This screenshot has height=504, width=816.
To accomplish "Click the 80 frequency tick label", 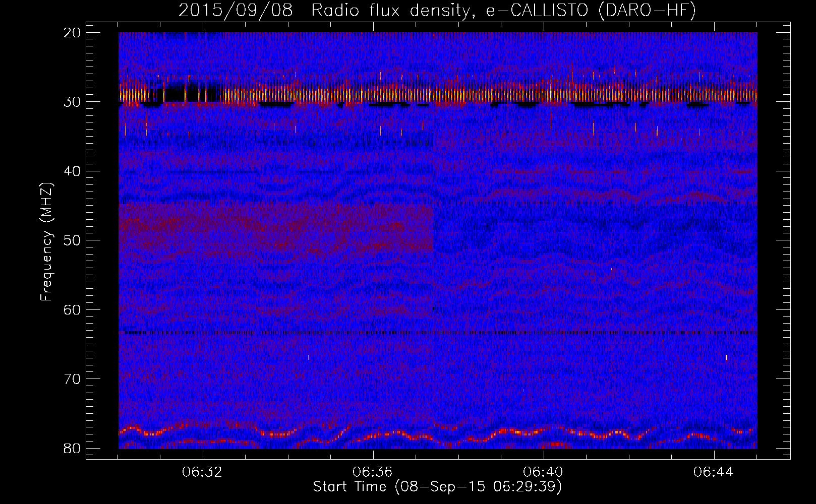I will click(x=73, y=448).
